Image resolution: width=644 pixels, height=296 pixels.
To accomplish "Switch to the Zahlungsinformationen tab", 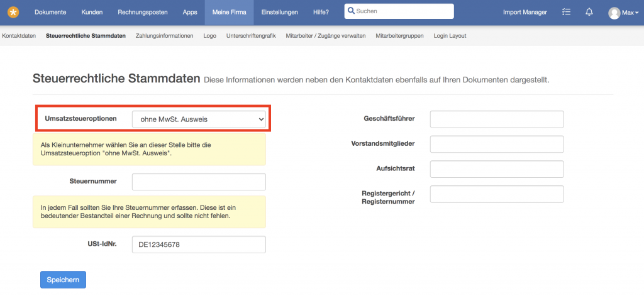I will click(164, 36).
